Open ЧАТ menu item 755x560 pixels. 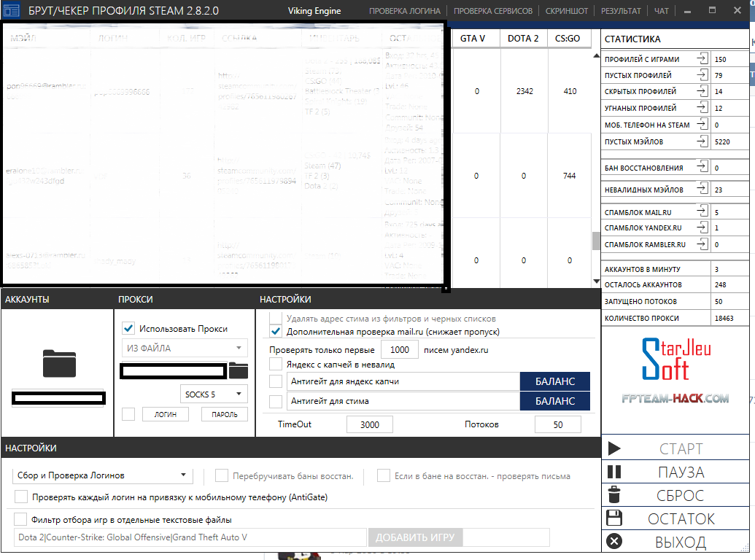(x=661, y=11)
